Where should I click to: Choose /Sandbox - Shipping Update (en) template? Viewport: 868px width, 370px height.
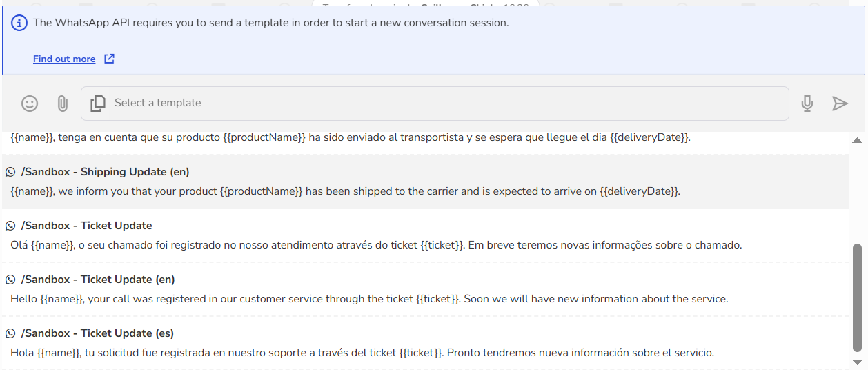click(426, 182)
